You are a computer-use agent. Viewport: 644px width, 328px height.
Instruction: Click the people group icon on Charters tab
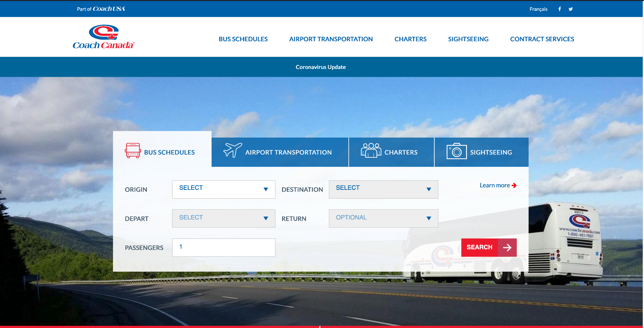pyautogui.click(x=371, y=151)
